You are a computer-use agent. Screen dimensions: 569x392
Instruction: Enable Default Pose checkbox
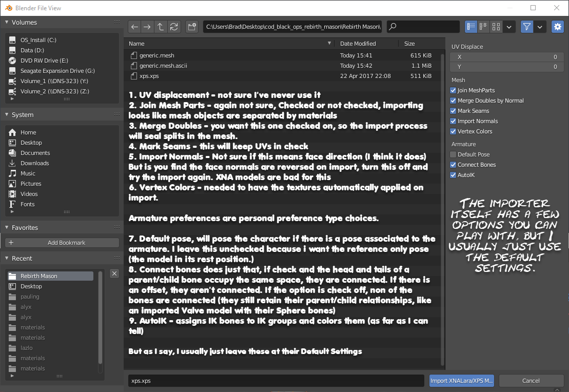click(x=453, y=154)
